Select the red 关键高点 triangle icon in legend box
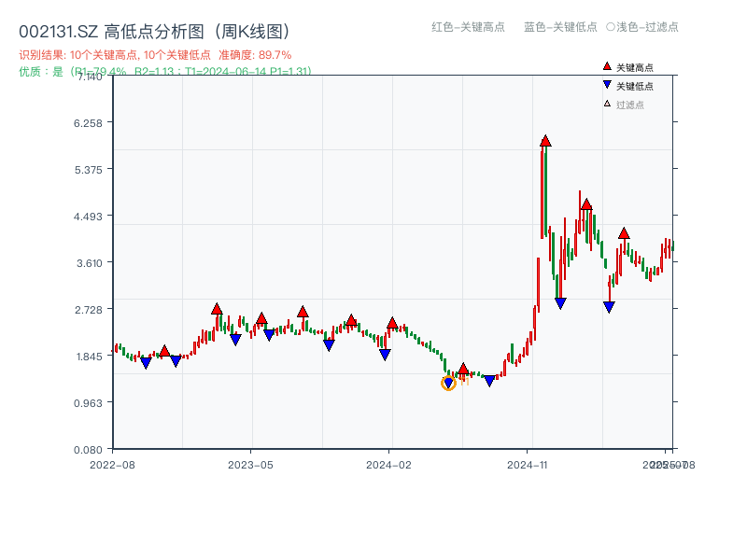Screen dimensions: 747x560 pyautogui.click(x=605, y=65)
